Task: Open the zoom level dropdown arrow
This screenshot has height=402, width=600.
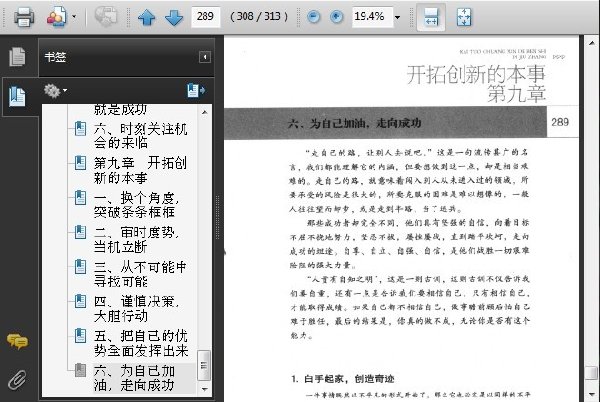Action: pyautogui.click(x=398, y=17)
